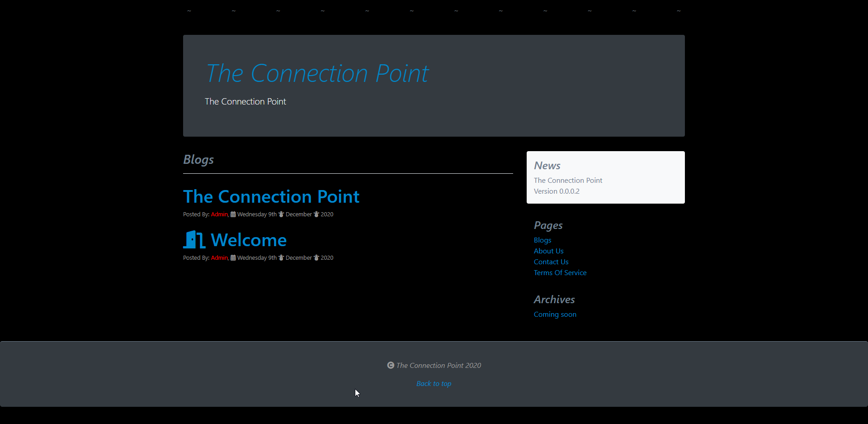The image size is (868, 424).
Task: Click The Connection Point text in News card
Action: tap(568, 181)
